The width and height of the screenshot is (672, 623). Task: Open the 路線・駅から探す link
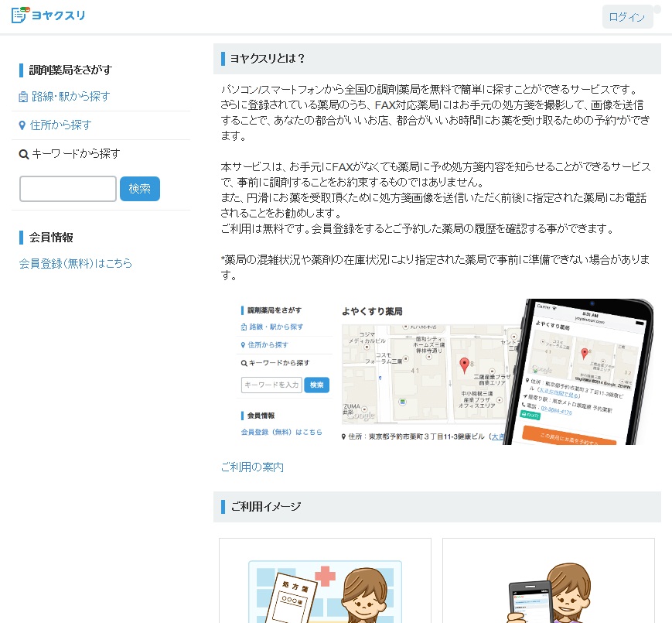coord(70,97)
